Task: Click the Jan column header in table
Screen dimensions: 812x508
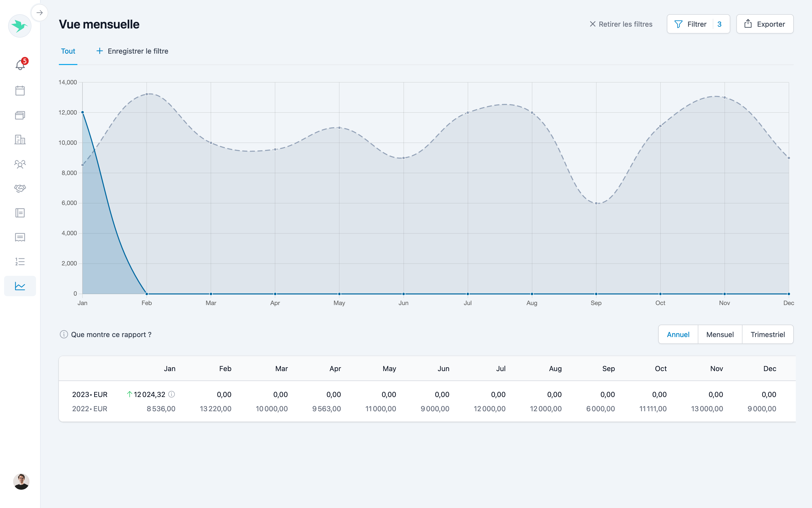Action: pos(170,369)
